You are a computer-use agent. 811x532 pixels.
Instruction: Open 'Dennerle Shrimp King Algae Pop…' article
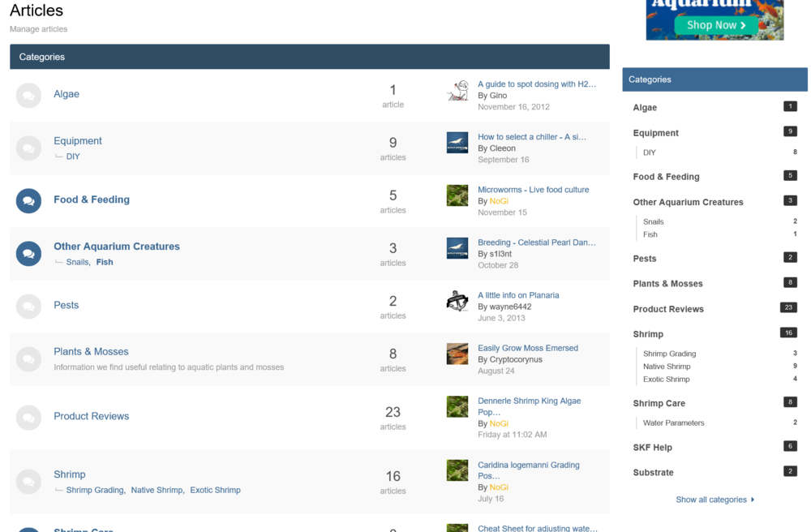[x=529, y=406]
